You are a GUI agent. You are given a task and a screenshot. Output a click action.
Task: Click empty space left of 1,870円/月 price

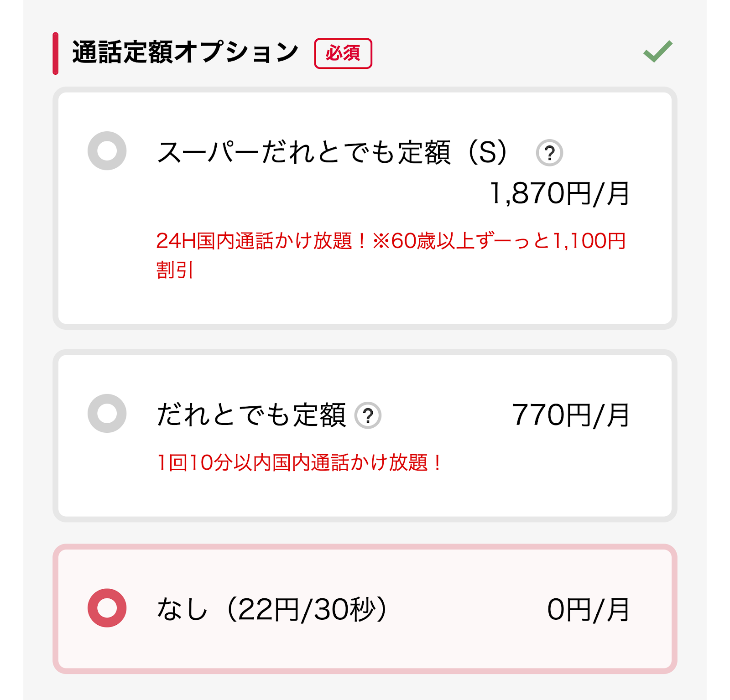click(319, 193)
